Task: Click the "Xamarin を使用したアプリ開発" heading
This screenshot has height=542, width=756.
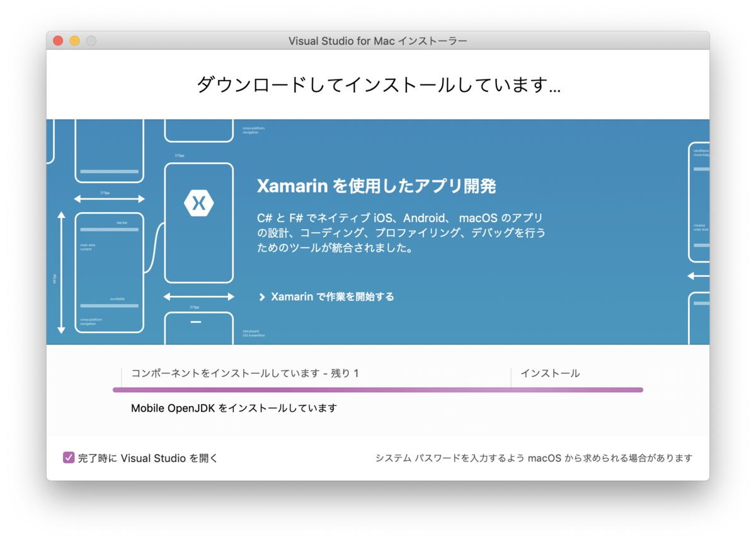Action: pos(376,186)
